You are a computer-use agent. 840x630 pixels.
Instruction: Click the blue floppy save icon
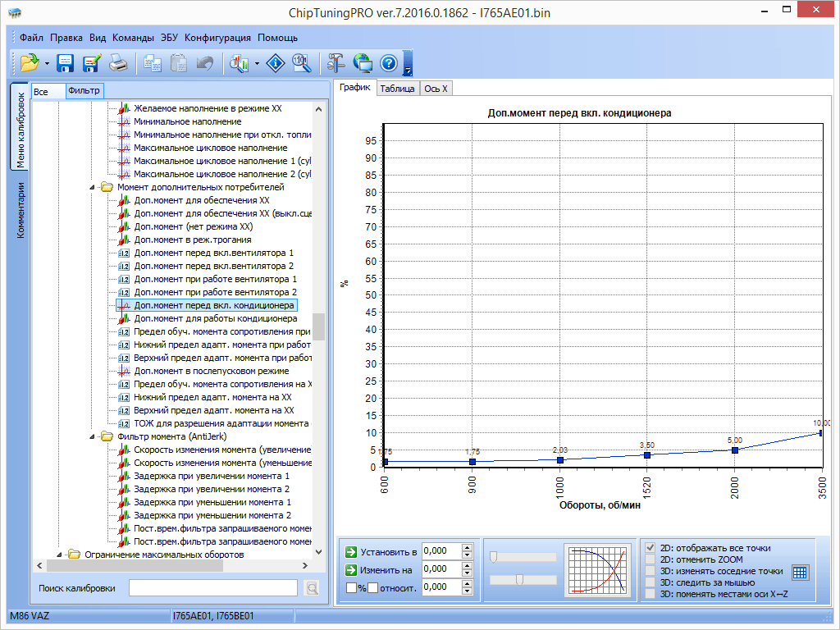65,63
